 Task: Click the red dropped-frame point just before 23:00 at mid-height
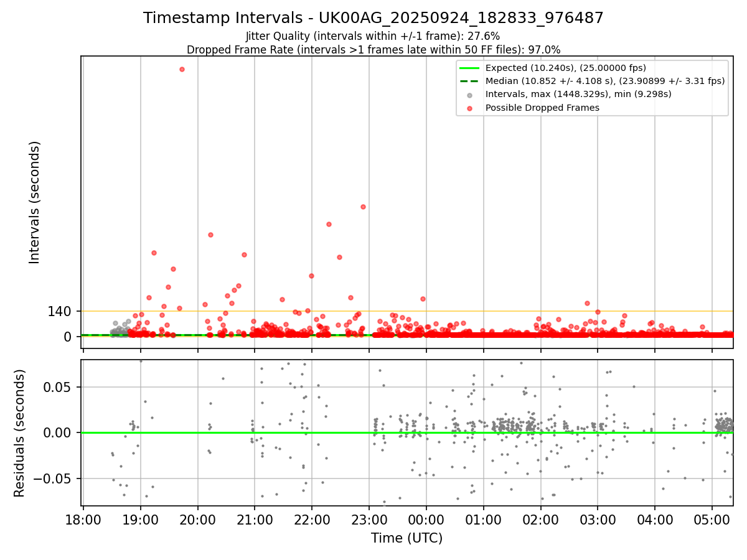[x=363, y=207]
